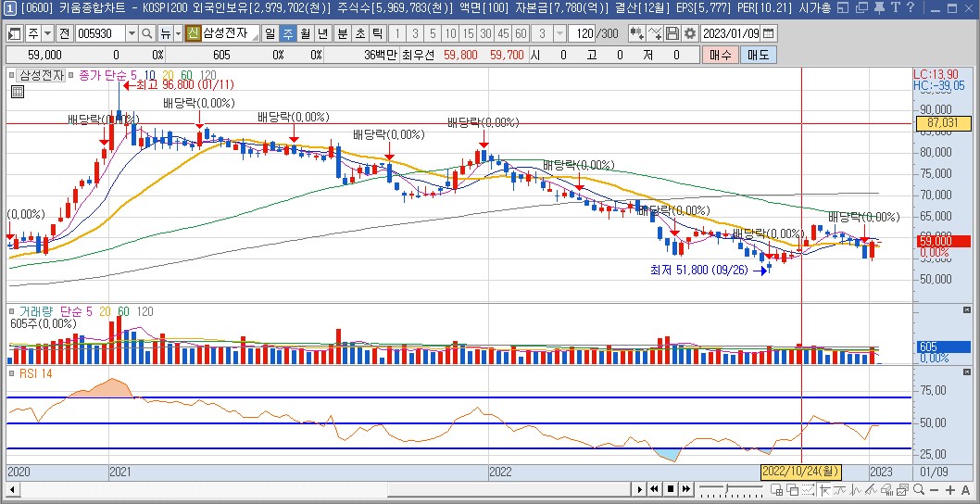Expand the 뉴 news dropdown arrow
The width and height of the screenshot is (980, 504).
178,33
